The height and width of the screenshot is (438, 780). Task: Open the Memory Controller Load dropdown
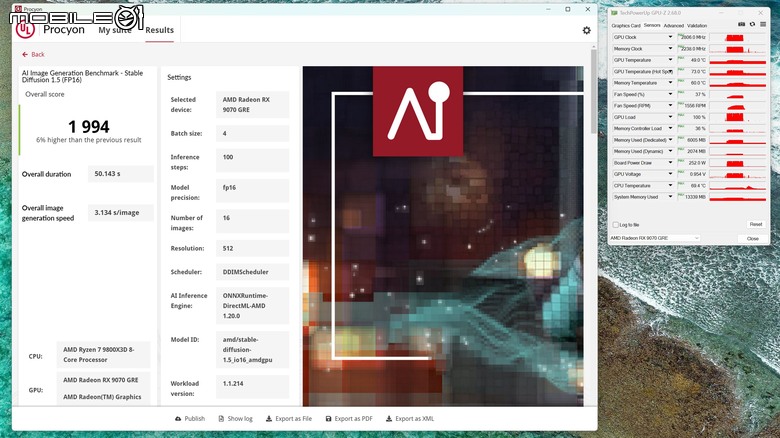(x=670, y=129)
